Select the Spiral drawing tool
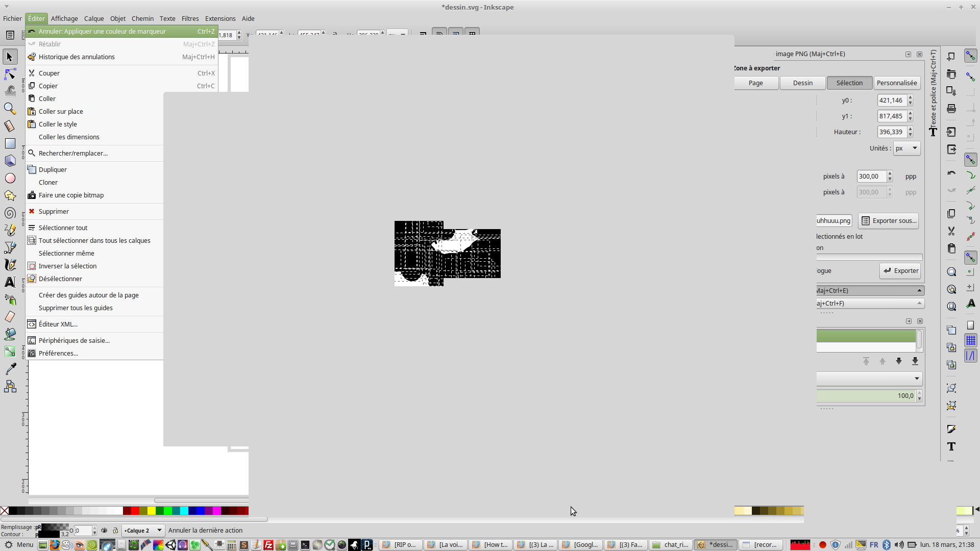The height and width of the screenshot is (551, 980). click(x=10, y=213)
